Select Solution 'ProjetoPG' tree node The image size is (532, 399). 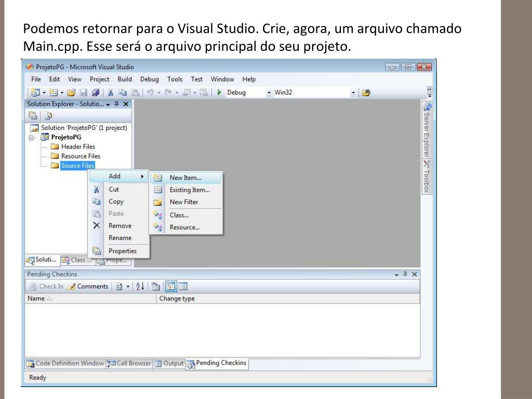pos(84,128)
